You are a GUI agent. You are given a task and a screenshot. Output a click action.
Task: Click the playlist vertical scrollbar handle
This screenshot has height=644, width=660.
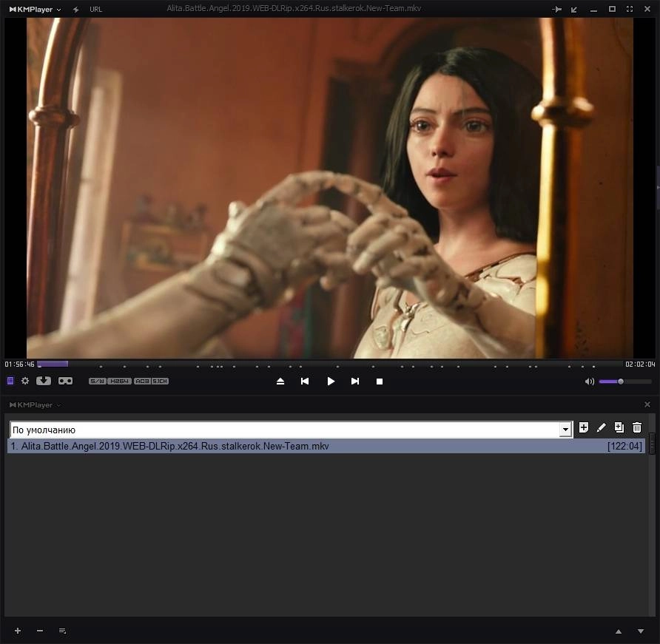652,442
